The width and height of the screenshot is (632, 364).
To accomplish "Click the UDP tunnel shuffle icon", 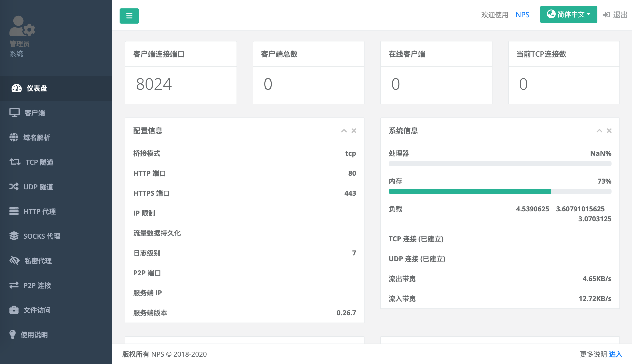I will 14,186.
